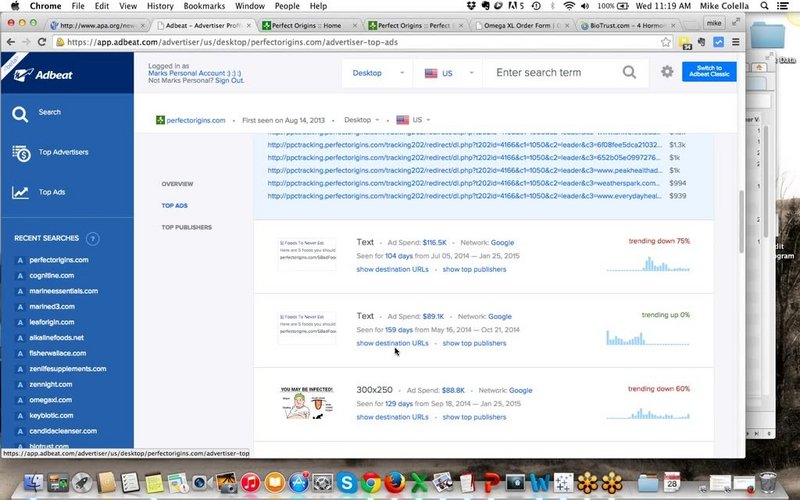Go to Overview section
This screenshot has height=500, width=800.
(x=177, y=184)
